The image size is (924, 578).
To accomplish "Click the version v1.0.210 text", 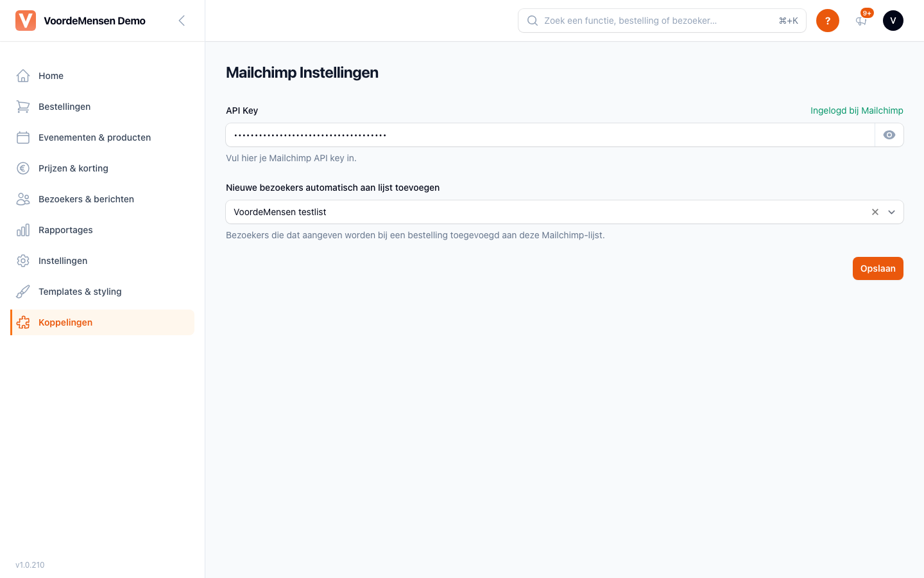I will pos(30,565).
